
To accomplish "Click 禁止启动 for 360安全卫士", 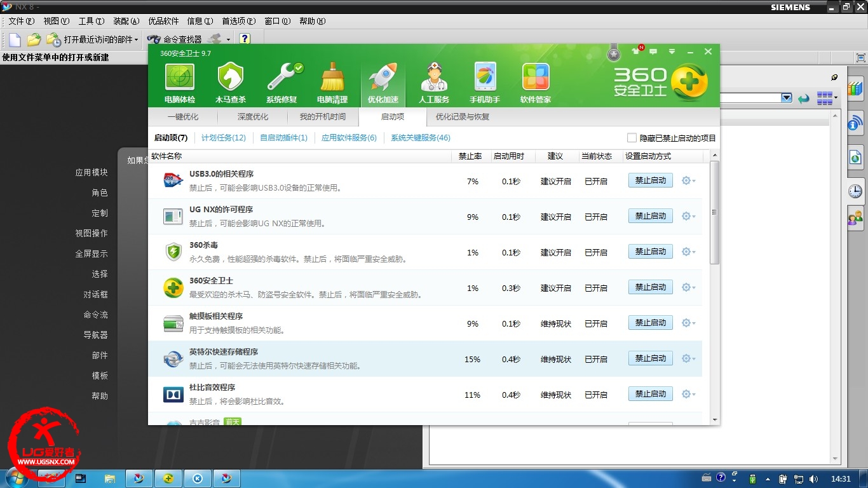I will (651, 287).
